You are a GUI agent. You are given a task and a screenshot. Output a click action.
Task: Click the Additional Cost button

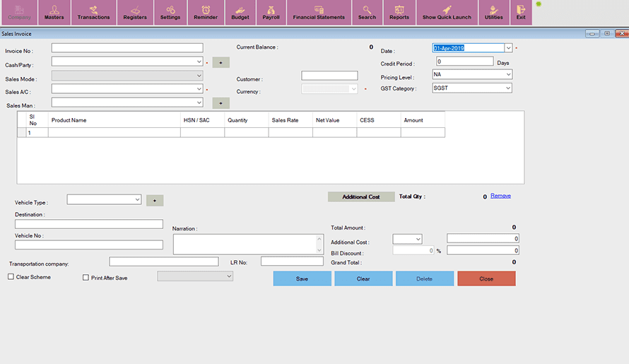pos(361,196)
